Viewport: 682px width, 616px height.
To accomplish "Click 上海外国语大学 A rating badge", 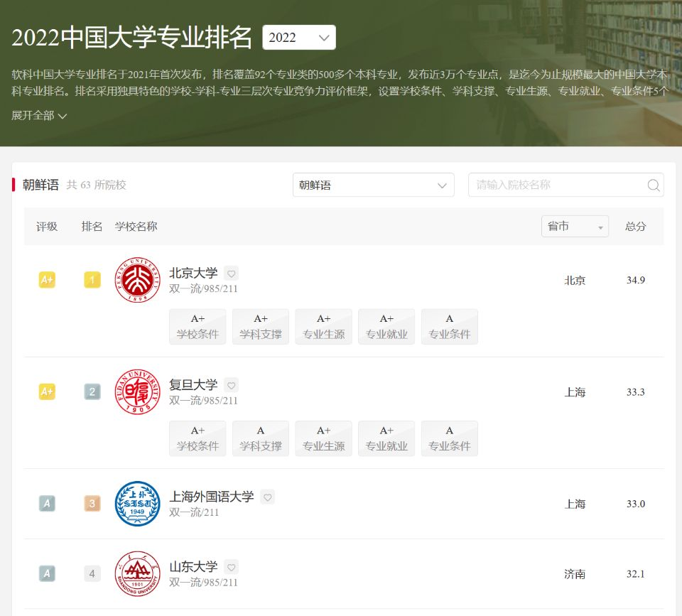I will (x=47, y=503).
